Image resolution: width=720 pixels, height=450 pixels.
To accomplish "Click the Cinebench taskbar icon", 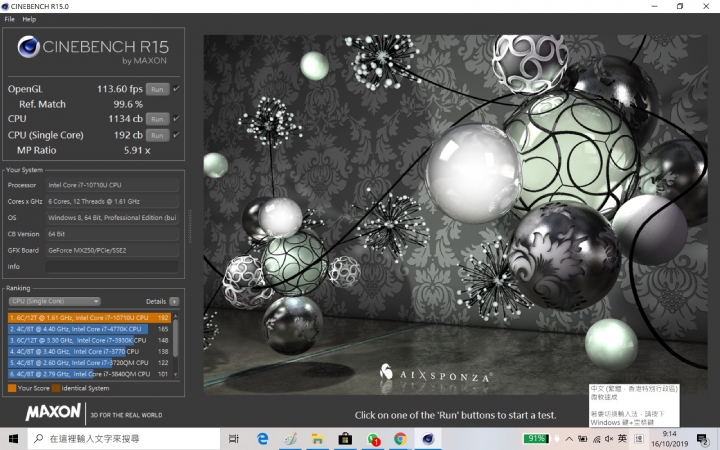I will [428, 439].
